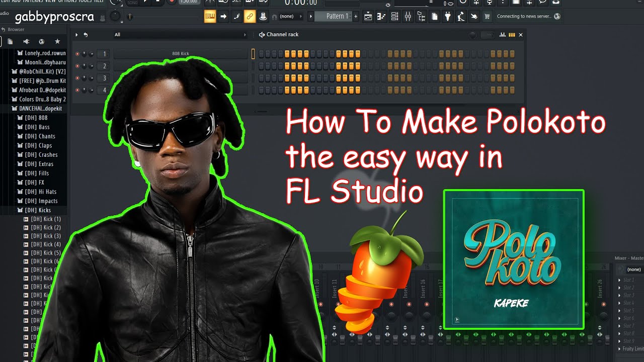Open the graph editor bars icon
This screenshot has width=644, height=362.
[x=502, y=35]
